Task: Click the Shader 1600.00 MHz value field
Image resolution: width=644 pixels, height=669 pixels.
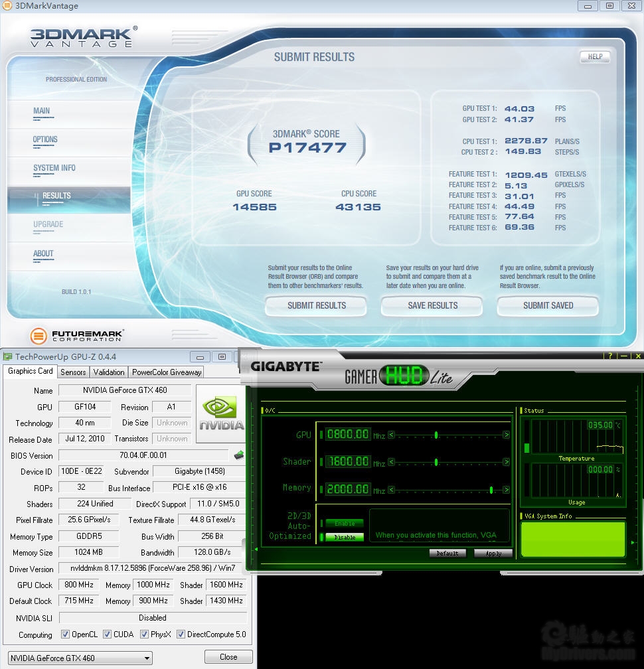Action: click(347, 462)
